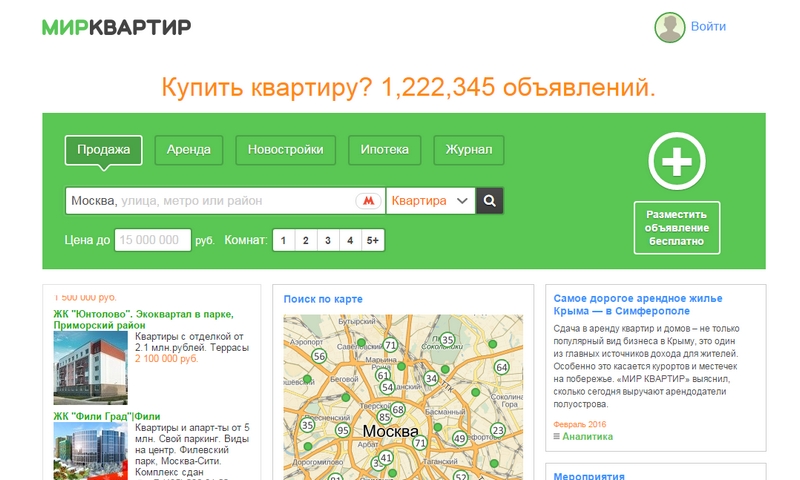
Task: Click map marker numbered 56
Action: (x=319, y=356)
